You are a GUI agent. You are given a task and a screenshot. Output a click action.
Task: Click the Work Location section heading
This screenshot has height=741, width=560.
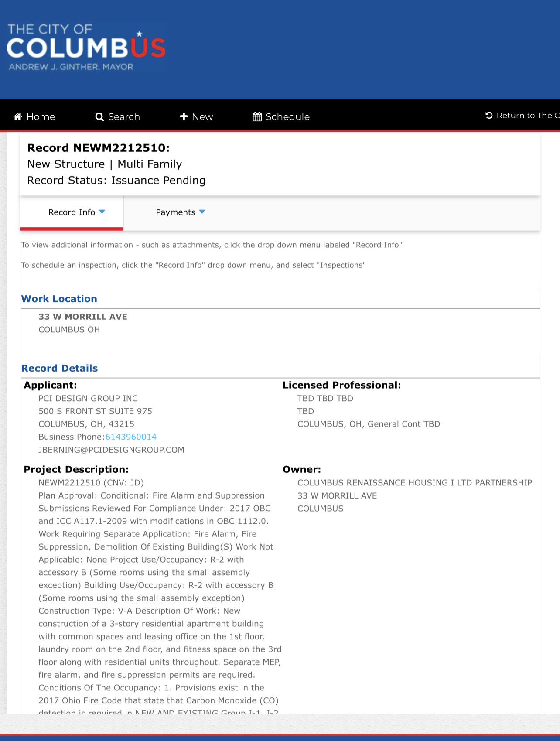59,299
